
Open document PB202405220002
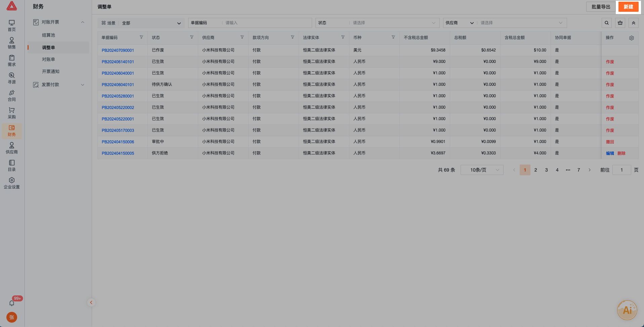[x=118, y=107]
